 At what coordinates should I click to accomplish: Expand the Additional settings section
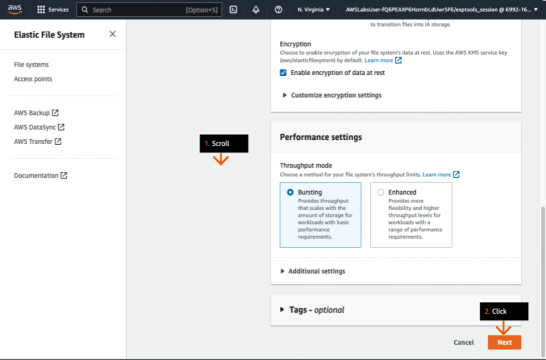click(313, 271)
